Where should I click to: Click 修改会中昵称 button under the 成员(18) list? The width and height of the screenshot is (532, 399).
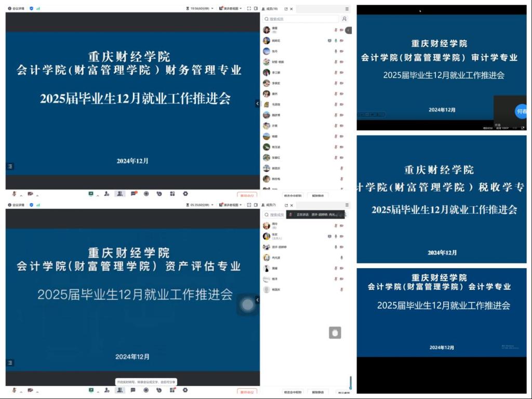292,196
